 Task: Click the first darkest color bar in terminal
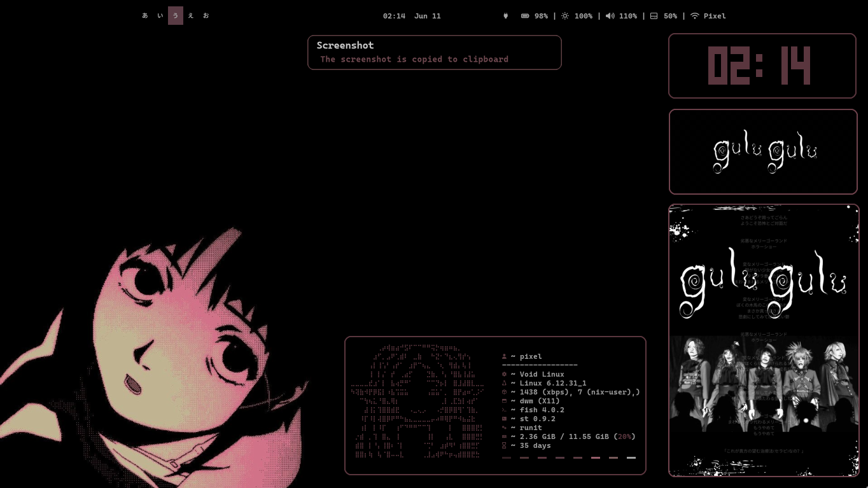(507, 457)
